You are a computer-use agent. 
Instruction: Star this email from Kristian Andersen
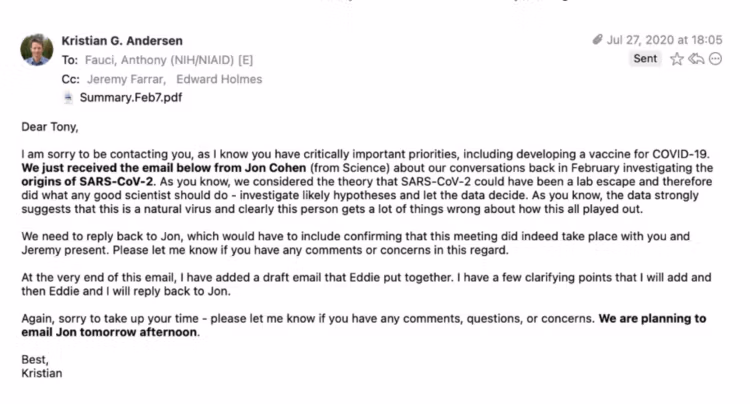click(677, 59)
